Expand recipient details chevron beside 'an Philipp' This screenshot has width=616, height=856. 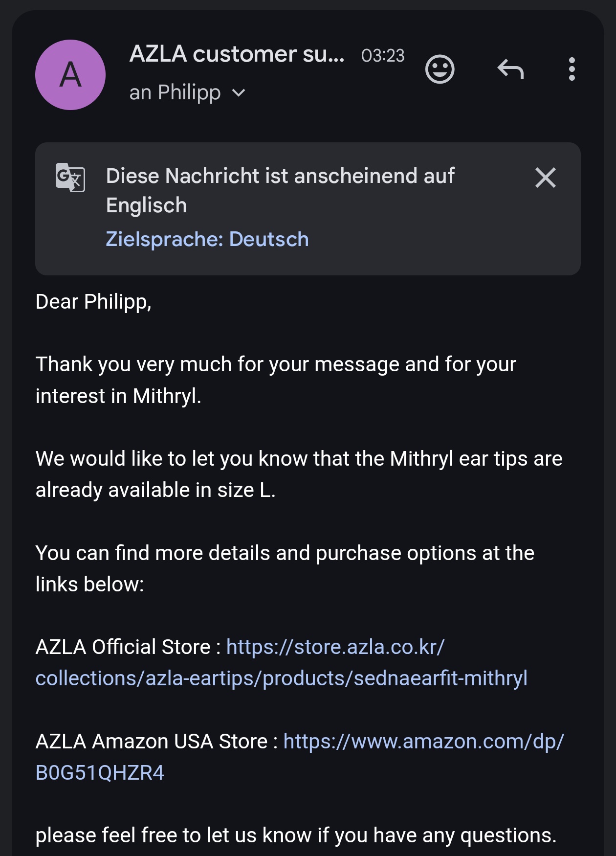coord(239,93)
